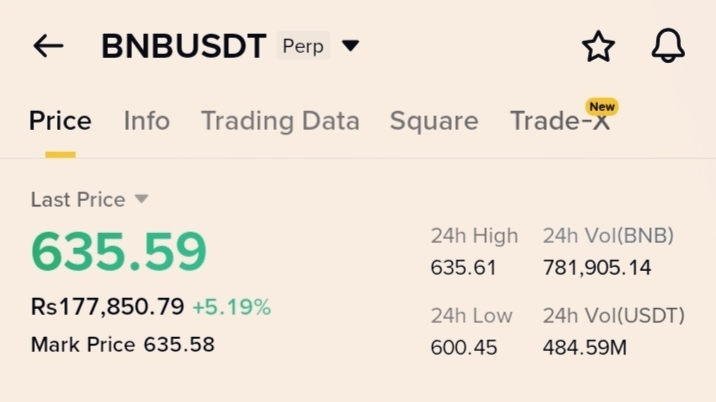Tap the 24h High value 635.61
Image resolution: width=716 pixels, height=402 pixels.
pos(463,268)
